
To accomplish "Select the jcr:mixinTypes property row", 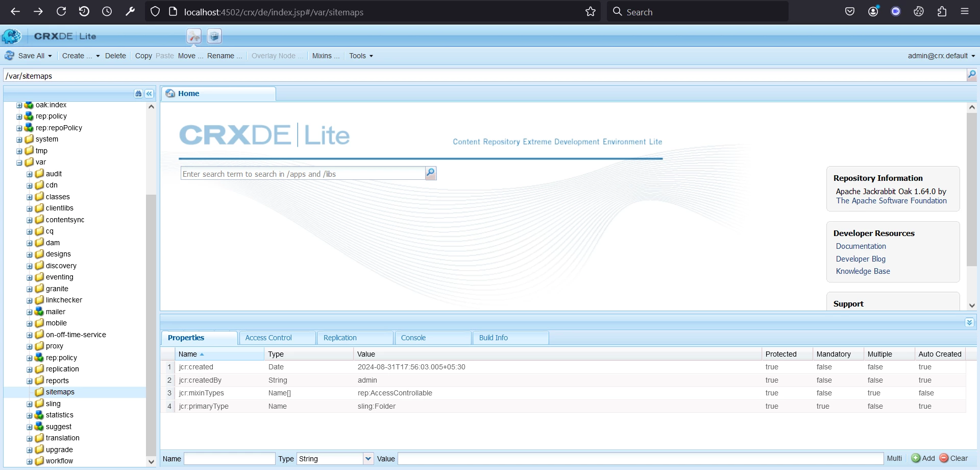I will tap(563, 393).
